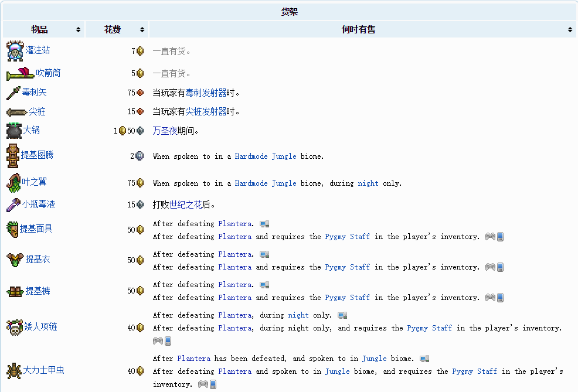The image size is (578, 392).
Task: Click the 货架 table caption
Action: click(290, 12)
